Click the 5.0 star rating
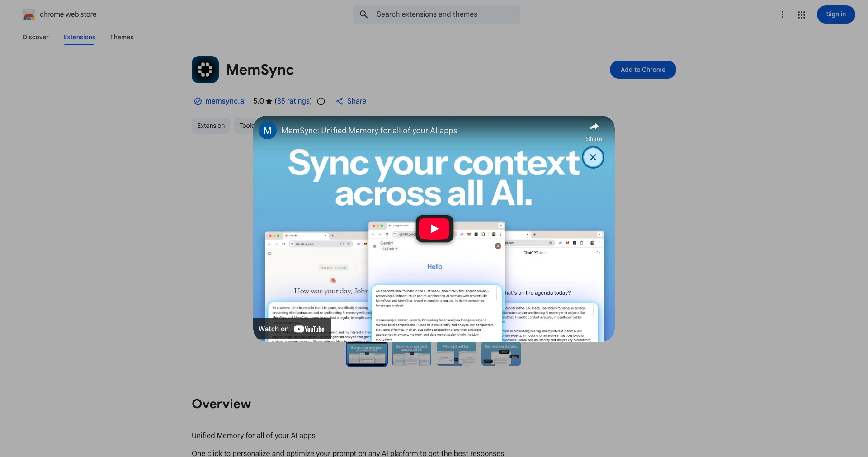This screenshot has width=868, height=457. pyautogui.click(x=263, y=101)
